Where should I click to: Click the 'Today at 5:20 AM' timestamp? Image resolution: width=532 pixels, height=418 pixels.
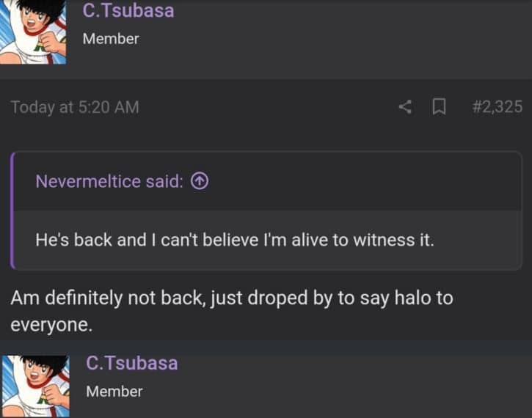(75, 107)
